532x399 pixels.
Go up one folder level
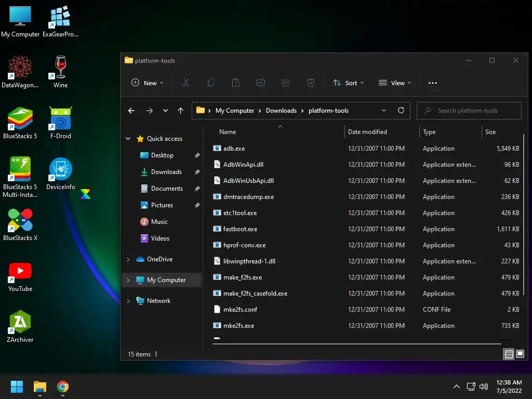click(x=180, y=111)
